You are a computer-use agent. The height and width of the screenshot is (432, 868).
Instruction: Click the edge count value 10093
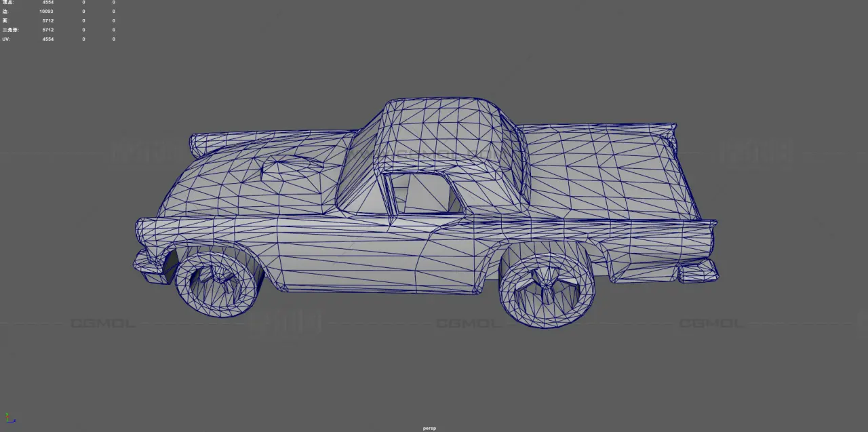pos(46,12)
